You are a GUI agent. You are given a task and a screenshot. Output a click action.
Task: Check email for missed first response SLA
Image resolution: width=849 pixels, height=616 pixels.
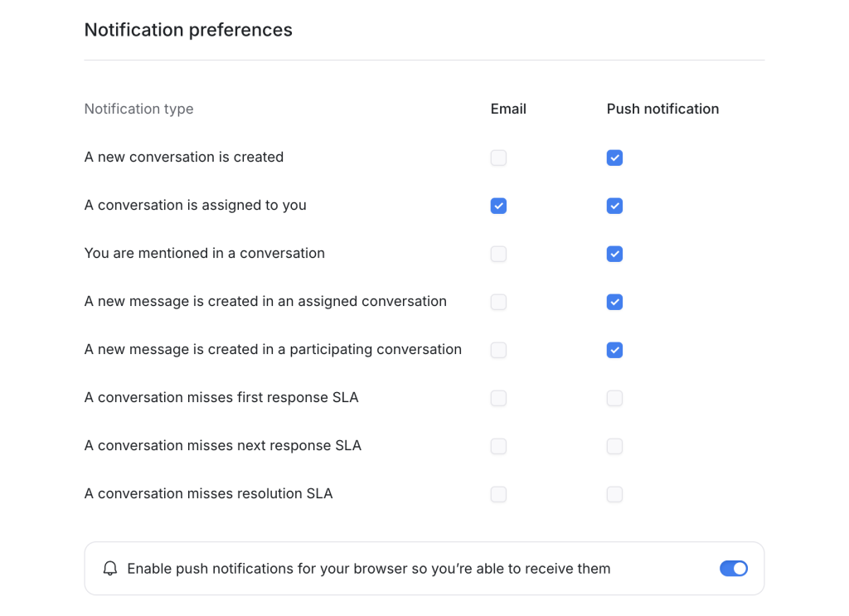(x=498, y=399)
